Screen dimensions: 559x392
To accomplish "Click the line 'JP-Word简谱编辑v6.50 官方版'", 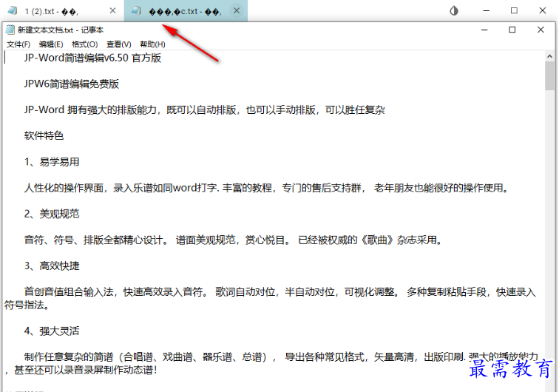I will [92, 58].
